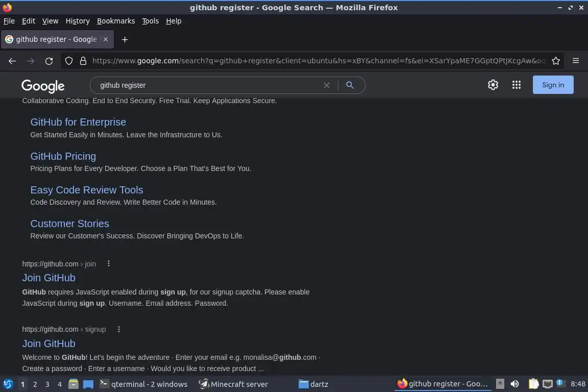The image size is (588, 392).
Task: Open the Firefox hamburger application menu
Action: (576, 61)
